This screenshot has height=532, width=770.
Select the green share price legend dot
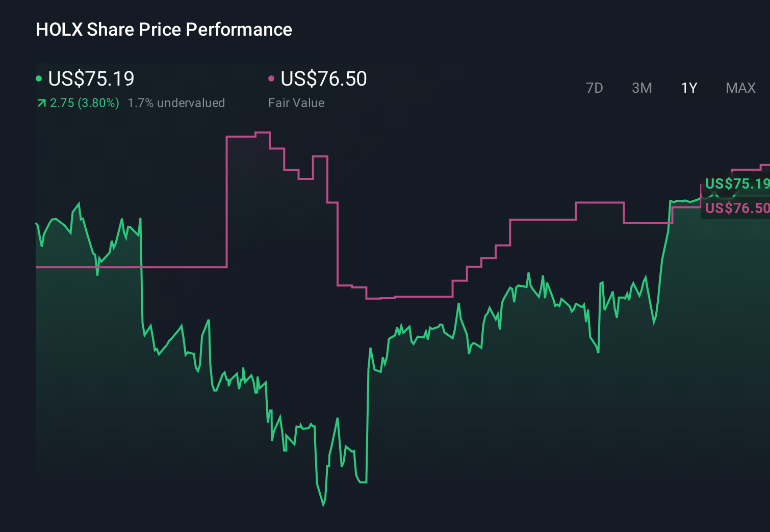coord(39,78)
